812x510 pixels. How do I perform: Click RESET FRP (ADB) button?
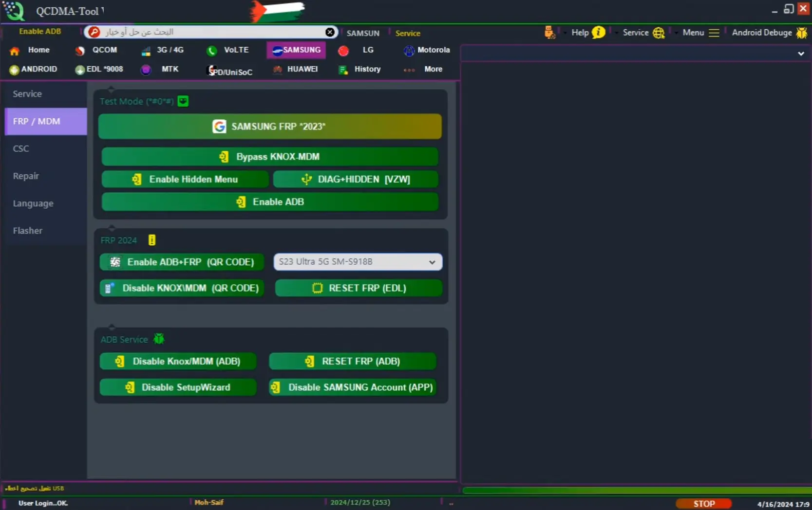(353, 361)
